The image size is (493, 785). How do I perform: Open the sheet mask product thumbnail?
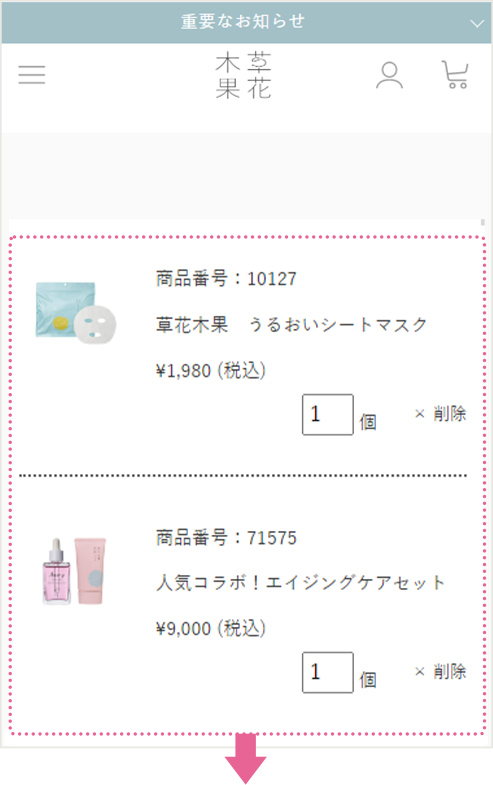coord(76,313)
